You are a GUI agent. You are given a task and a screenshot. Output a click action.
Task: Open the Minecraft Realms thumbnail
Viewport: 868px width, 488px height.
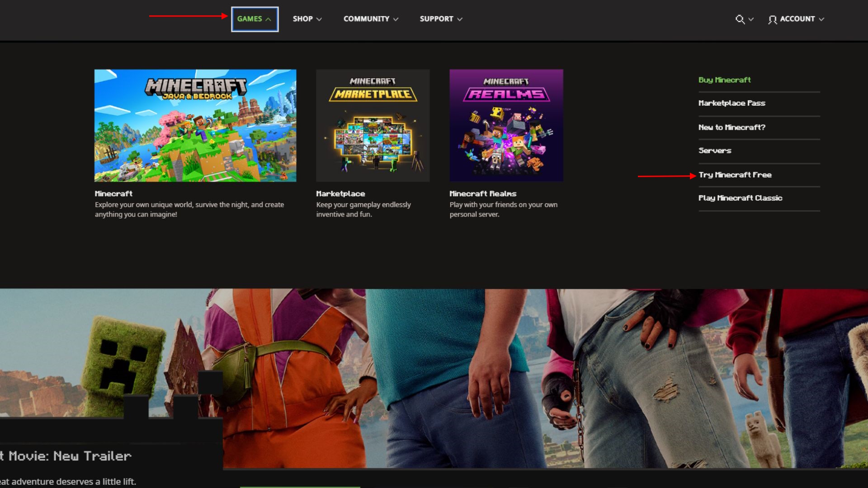[x=506, y=125]
